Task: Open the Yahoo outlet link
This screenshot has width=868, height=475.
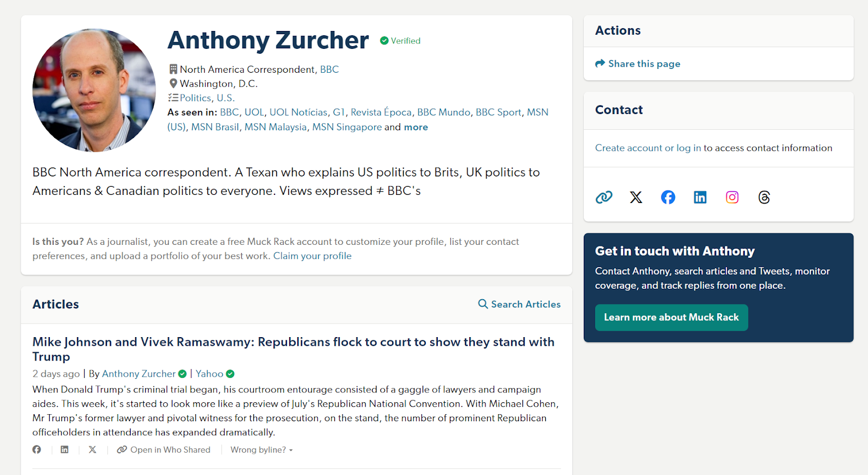Action: [209, 373]
